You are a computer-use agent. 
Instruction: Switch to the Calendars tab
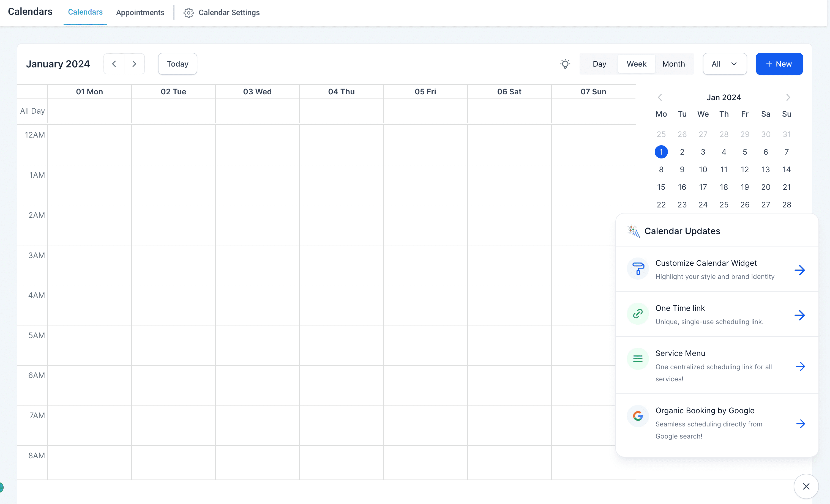tap(85, 12)
